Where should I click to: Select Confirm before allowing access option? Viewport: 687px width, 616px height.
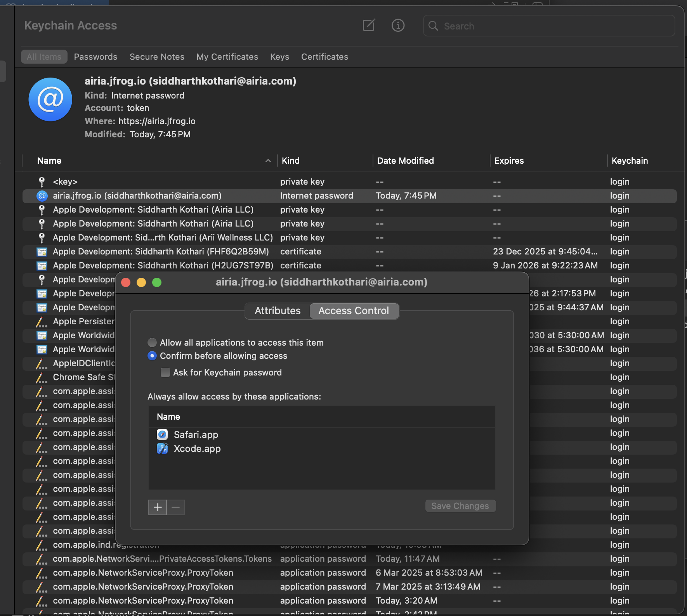point(152,356)
